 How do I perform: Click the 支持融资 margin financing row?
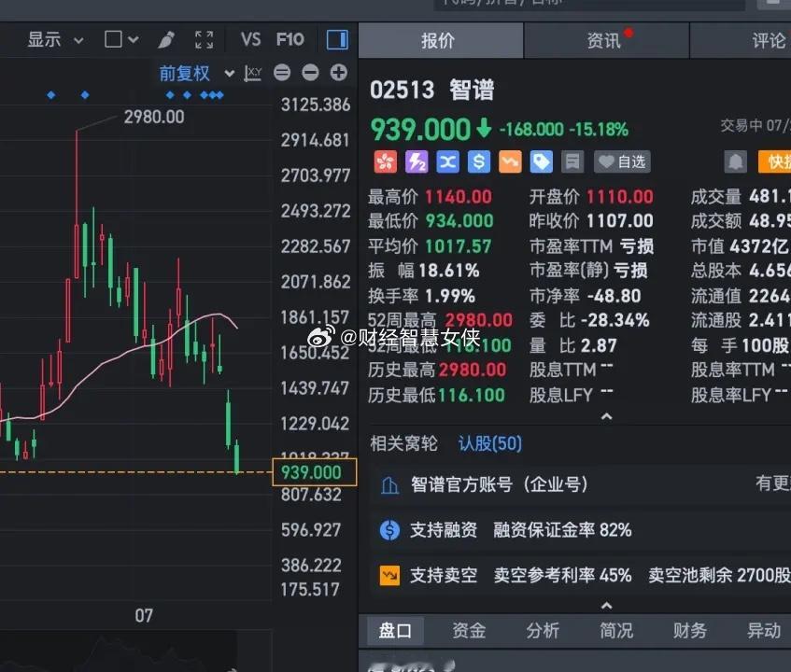580,530
